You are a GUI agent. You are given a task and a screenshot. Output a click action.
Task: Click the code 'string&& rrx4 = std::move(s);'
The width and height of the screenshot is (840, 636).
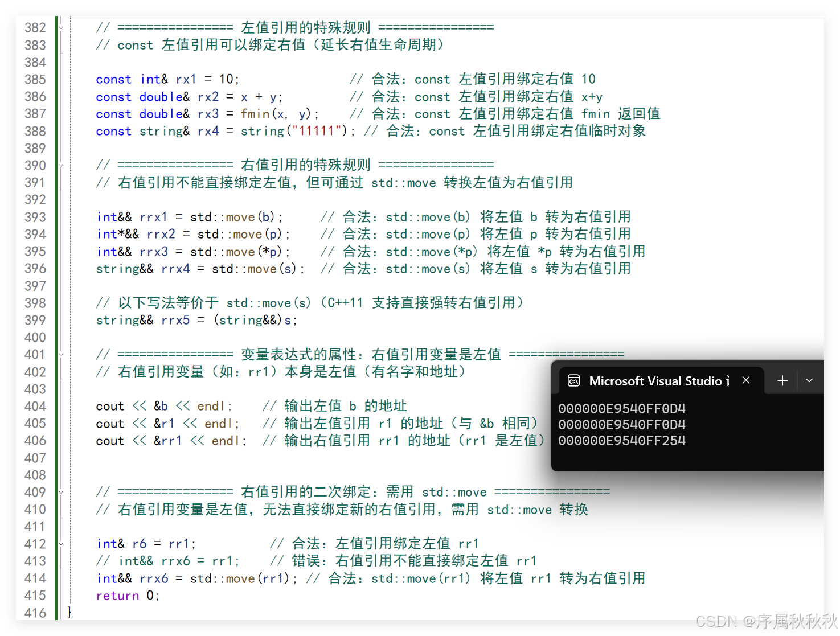coord(200,269)
